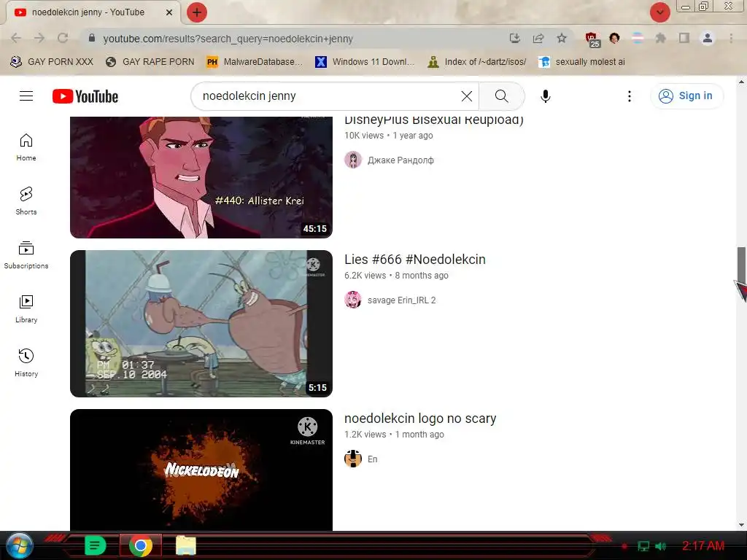Open the red tab search dropdown arrow
The image size is (747, 560).
(x=659, y=12)
